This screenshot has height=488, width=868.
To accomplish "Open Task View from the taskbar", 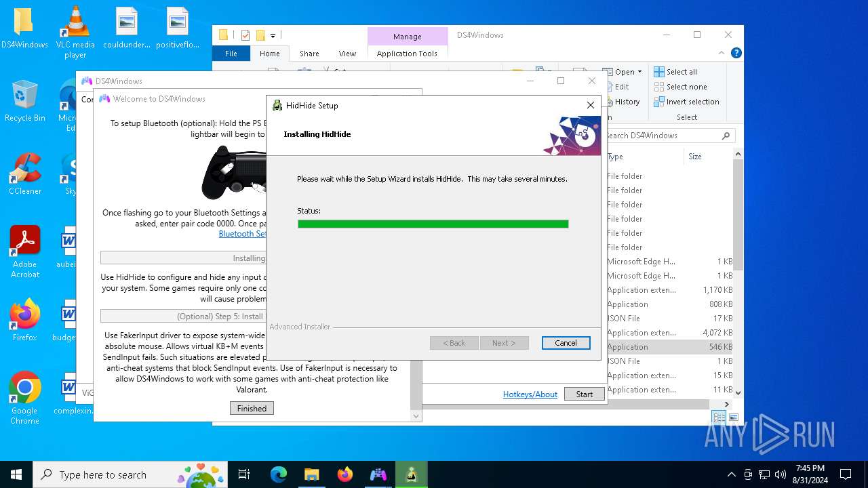I will pyautogui.click(x=244, y=474).
